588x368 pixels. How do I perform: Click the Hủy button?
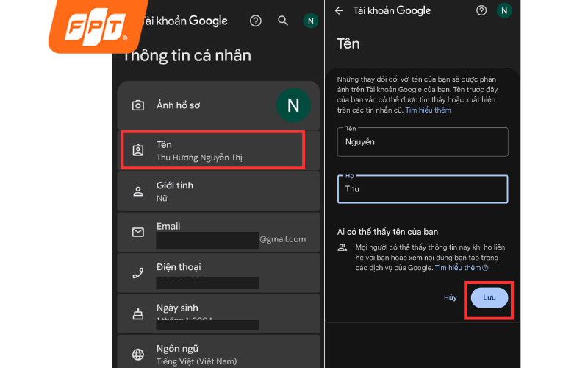(451, 297)
